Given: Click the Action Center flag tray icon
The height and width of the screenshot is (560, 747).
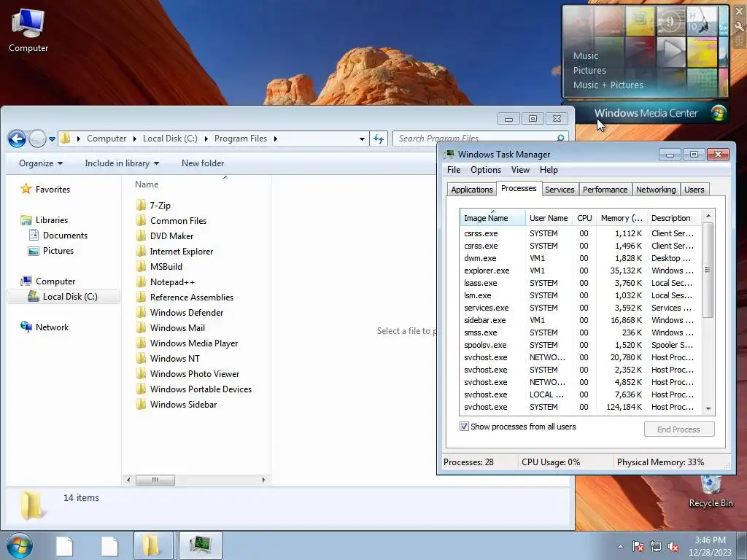Looking at the screenshot, I should click(638, 547).
